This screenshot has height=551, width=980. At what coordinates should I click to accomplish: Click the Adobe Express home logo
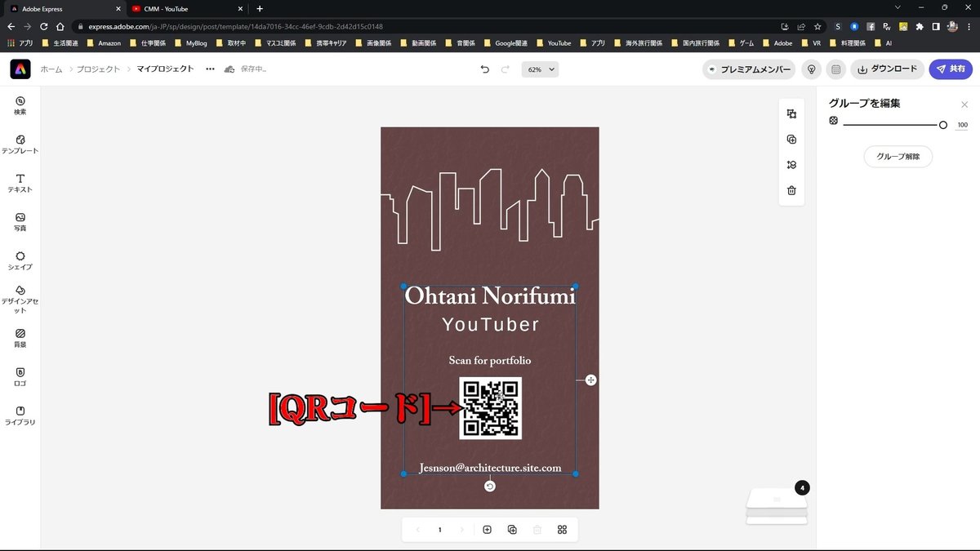pyautogui.click(x=20, y=69)
